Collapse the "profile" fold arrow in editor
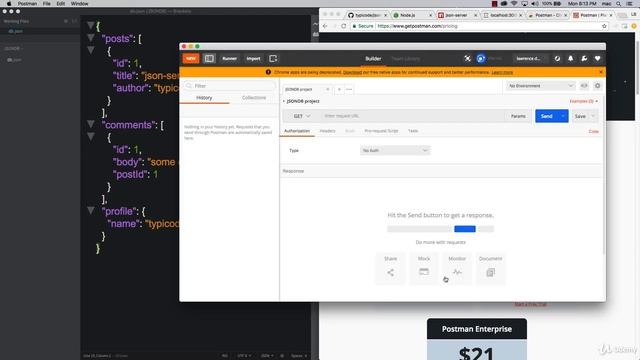640x360 pixels. (x=91, y=211)
